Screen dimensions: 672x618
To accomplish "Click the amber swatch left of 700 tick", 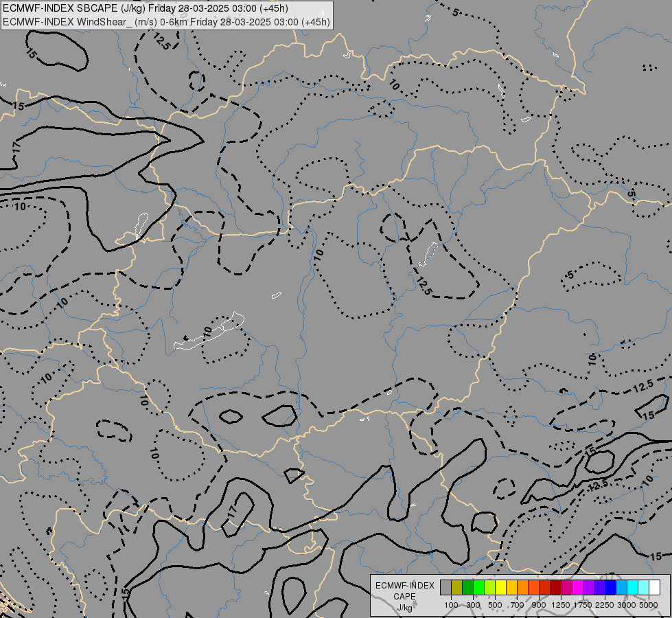I will pyautogui.click(x=511, y=588).
